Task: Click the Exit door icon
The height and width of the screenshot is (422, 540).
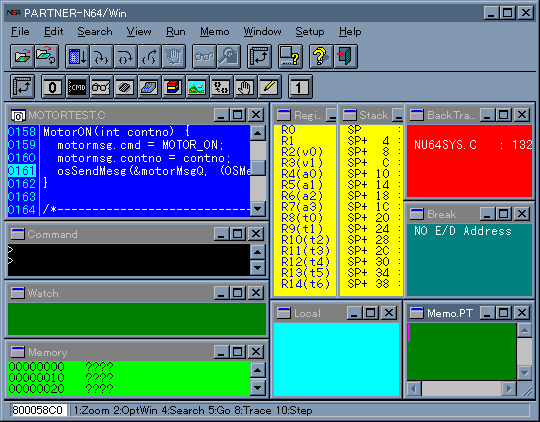Action: click(x=345, y=56)
